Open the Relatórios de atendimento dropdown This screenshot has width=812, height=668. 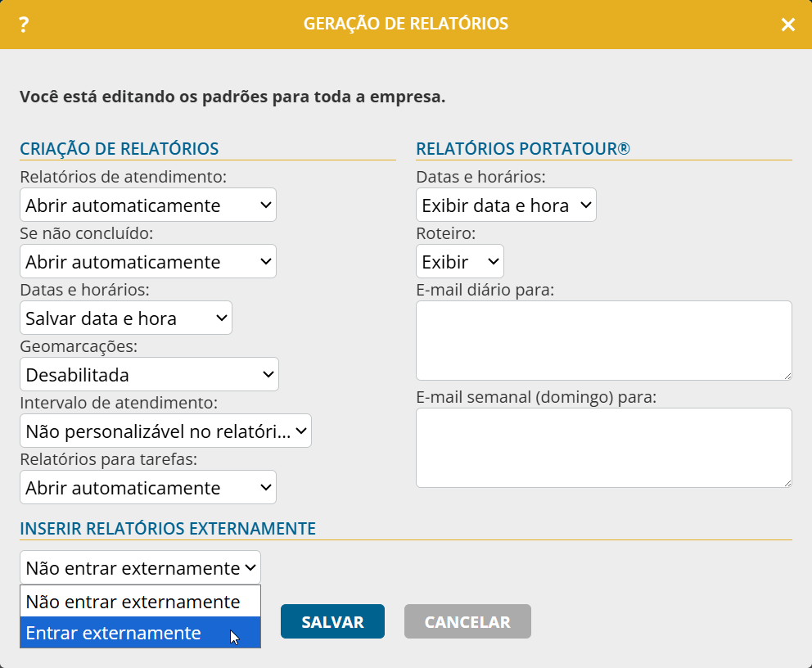tap(147, 205)
